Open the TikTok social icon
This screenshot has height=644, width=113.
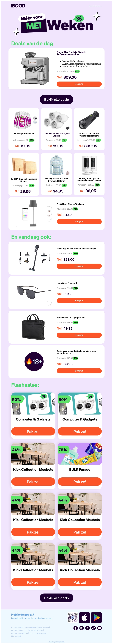coord(94,628)
